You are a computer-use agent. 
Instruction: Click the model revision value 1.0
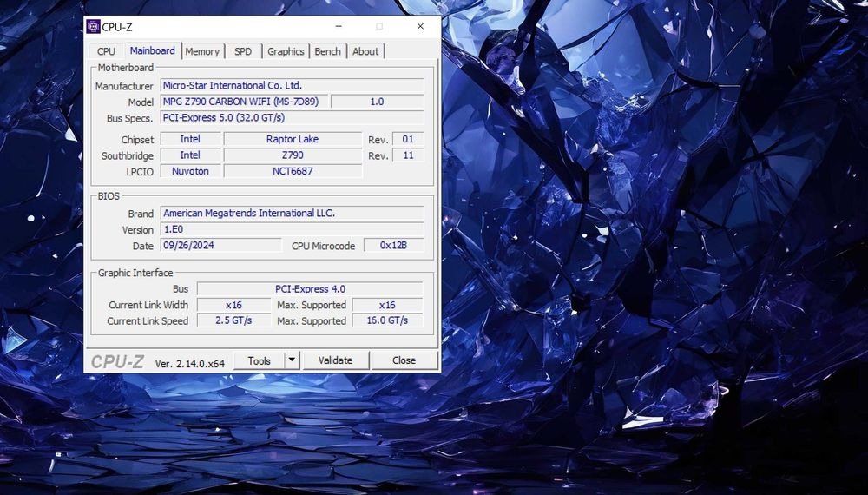coord(377,102)
